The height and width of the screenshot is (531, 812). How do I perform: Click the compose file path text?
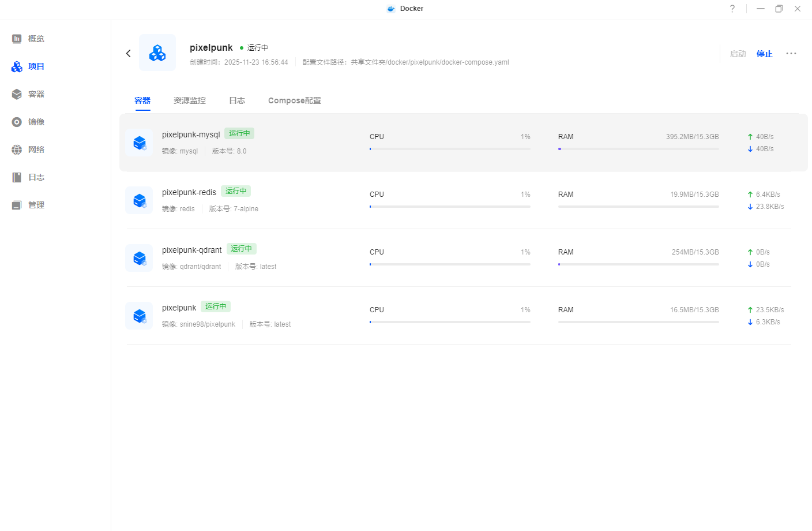pos(406,62)
